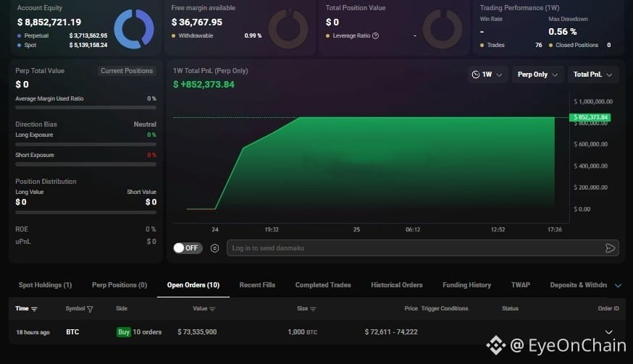Click the '18 hours ago' cell
Viewport: 633px width, 364px height.
pos(33,333)
